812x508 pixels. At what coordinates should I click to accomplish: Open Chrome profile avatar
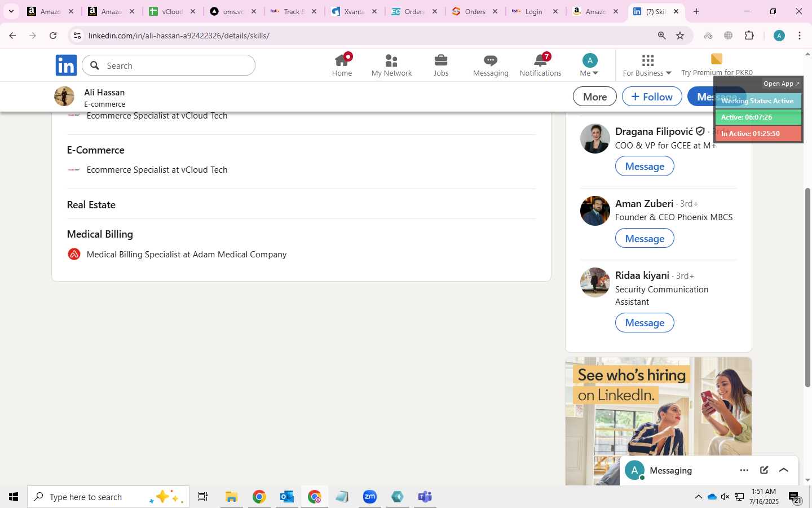[779, 36]
